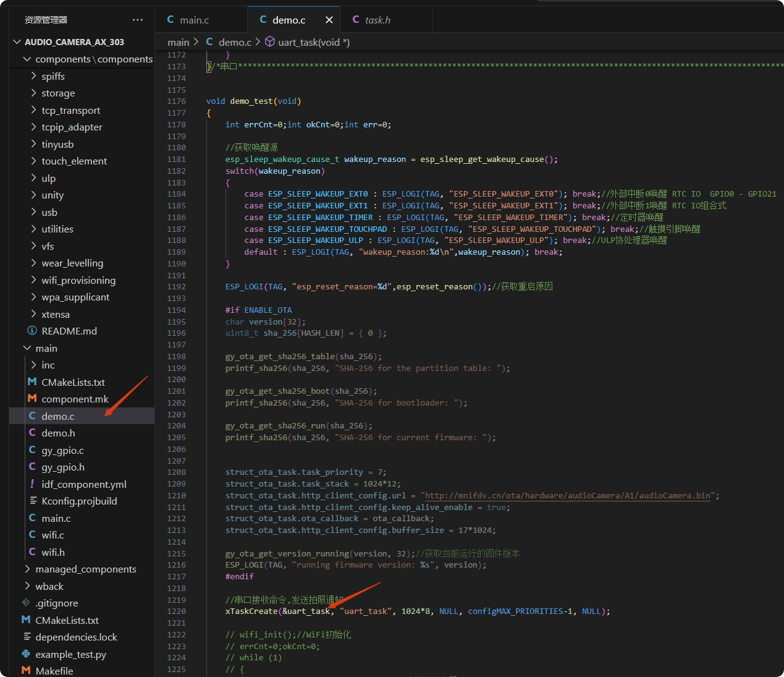Collapse the AUDIO_CAMERA_AX_303 root folder
784x677 pixels.
coord(74,42)
